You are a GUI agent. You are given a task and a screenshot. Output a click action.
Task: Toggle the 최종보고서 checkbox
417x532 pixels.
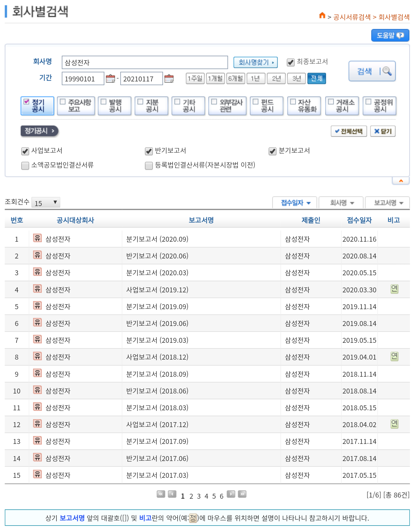click(290, 62)
